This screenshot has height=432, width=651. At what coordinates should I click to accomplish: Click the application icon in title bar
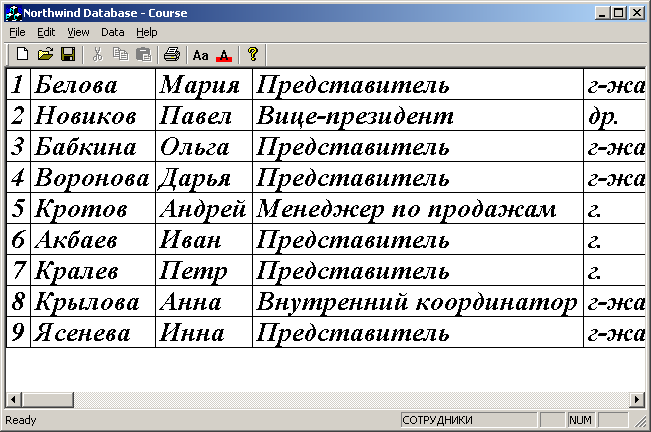tap(13, 13)
